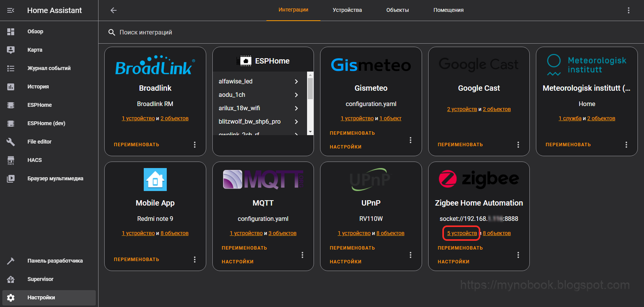Click Переименовать on UPnP card

pos(352,248)
